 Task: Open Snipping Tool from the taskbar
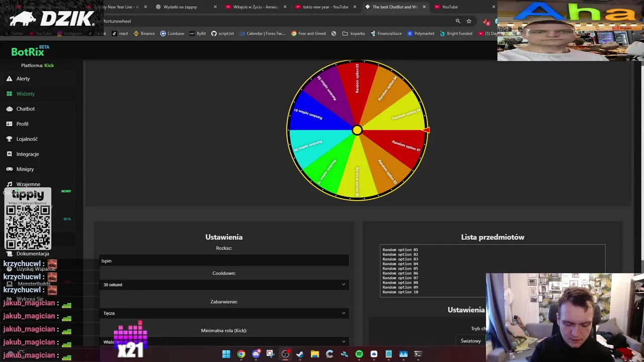(270, 354)
